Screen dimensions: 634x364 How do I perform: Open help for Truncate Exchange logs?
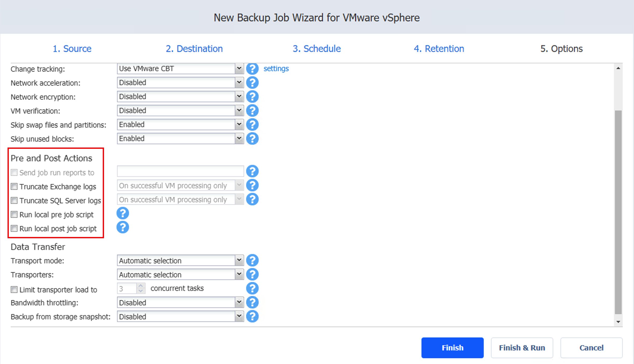point(252,185)
